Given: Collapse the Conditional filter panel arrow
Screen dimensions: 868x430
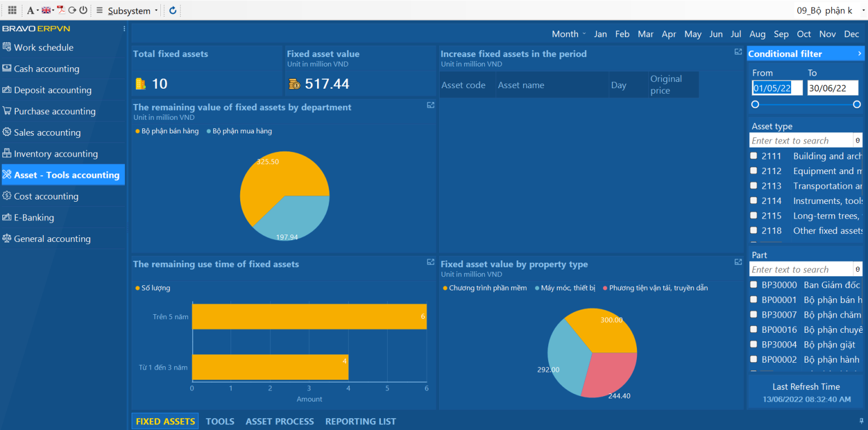Looking at the screenshot, I should point(860,54).
